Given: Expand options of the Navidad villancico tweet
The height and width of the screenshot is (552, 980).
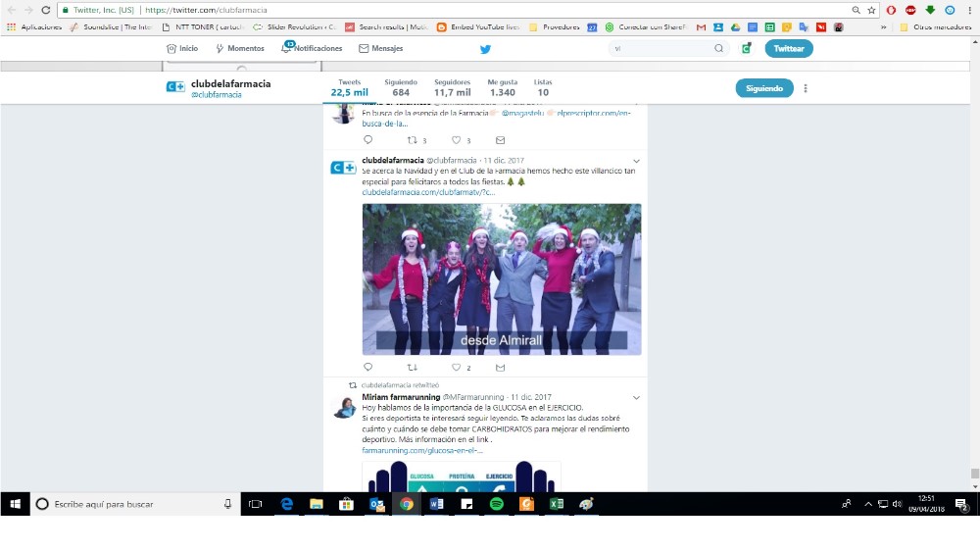Looking at the screenshot, I should click(x=636, y=162).
